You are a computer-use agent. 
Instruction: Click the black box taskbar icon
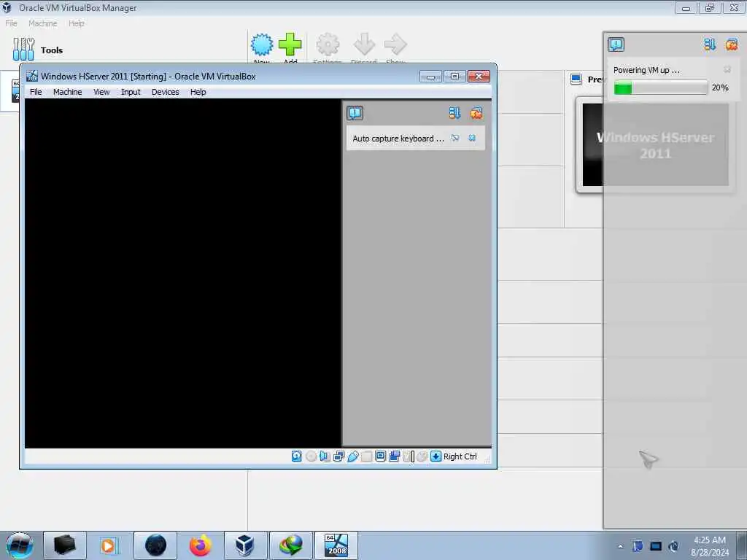tap(65, 545)
